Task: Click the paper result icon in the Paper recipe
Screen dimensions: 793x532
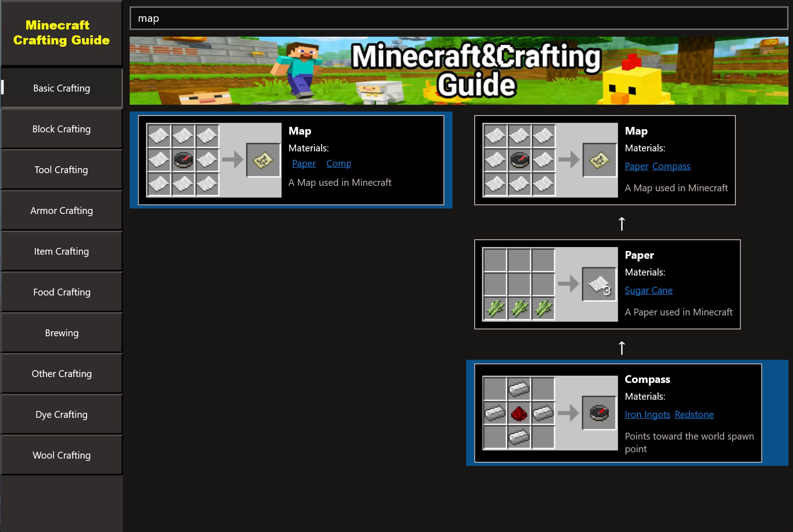Action: click(x=599, y=284)
